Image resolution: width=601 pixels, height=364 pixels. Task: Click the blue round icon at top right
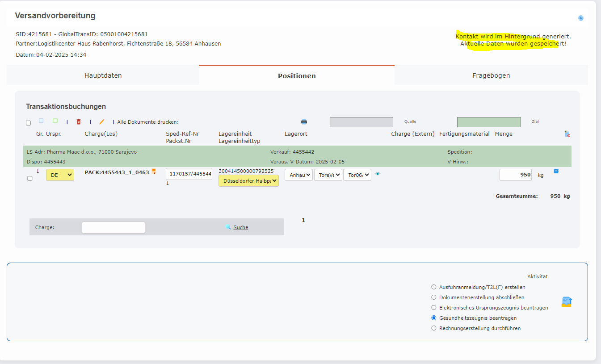pos(581,18)
